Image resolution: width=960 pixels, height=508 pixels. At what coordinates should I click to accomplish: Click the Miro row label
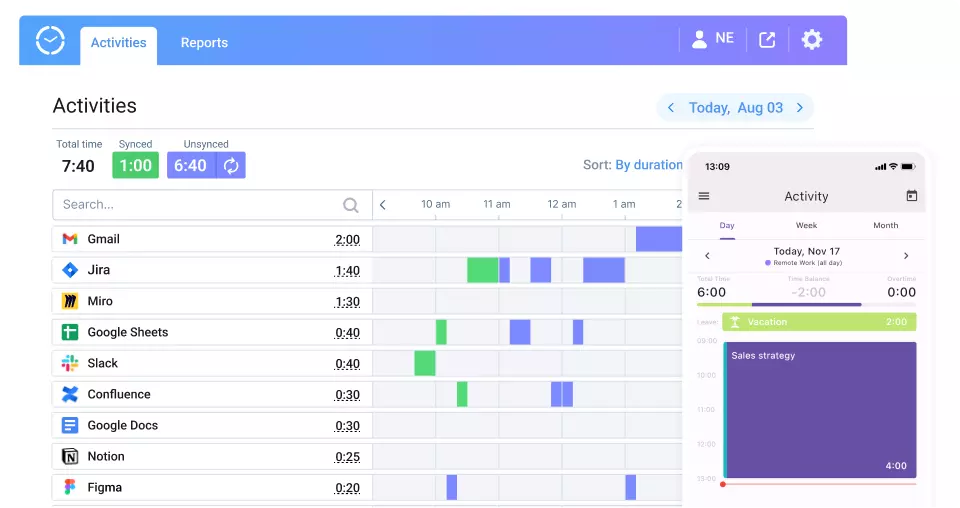click(x=100, y=301)
